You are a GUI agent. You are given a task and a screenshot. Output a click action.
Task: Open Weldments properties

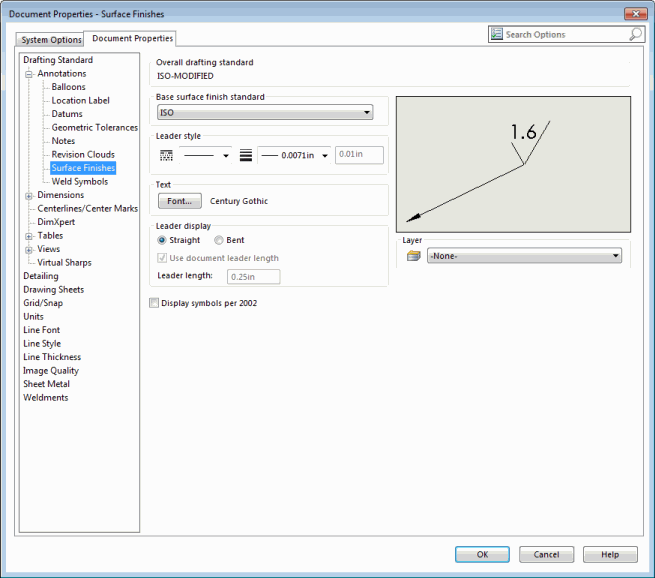(x=46, y=398)
